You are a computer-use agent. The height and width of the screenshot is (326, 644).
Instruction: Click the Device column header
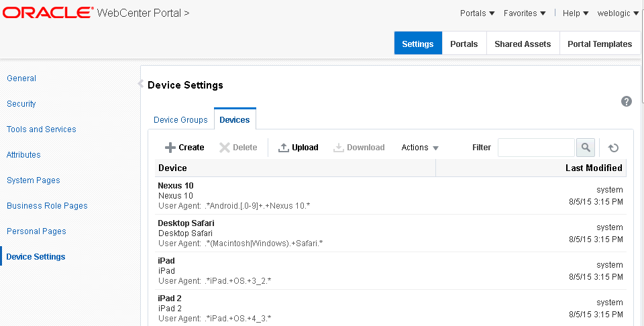[x=295, y=168]
